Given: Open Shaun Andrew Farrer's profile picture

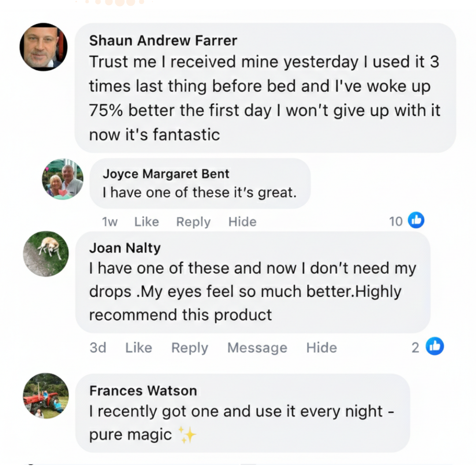Looking at the screenshot, I should pyautogui.click(x=44, y=47).
